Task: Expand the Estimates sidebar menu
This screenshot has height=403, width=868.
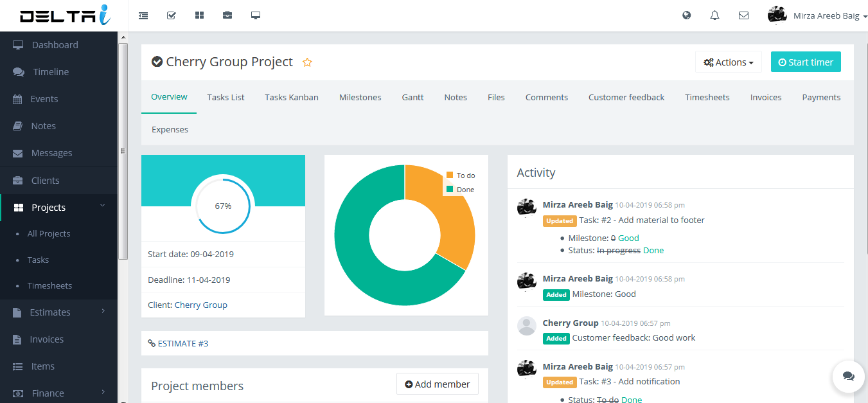Action: pyautogui.click(x=58, y=312)
